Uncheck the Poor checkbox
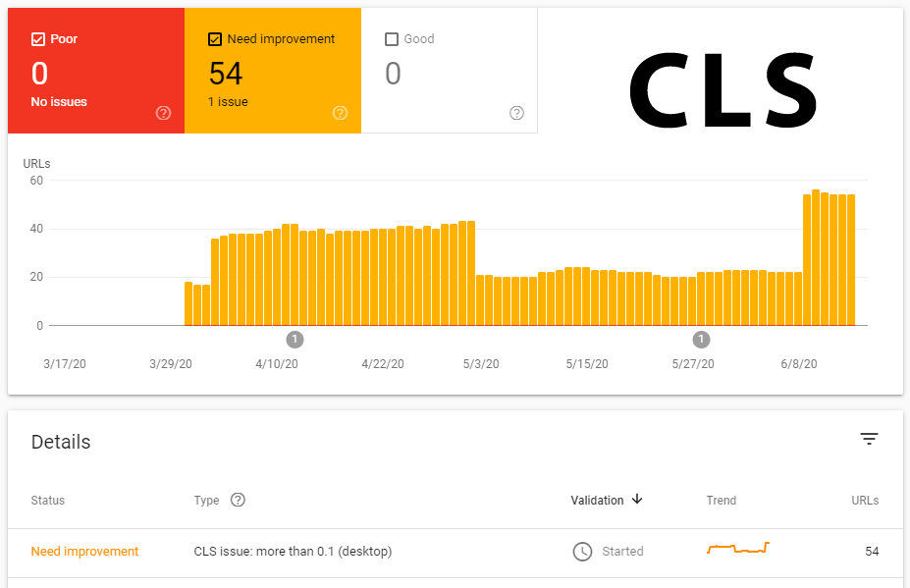The width and height of the screenshot is (910, 588). pyautogui.click(x=38, y=39)
